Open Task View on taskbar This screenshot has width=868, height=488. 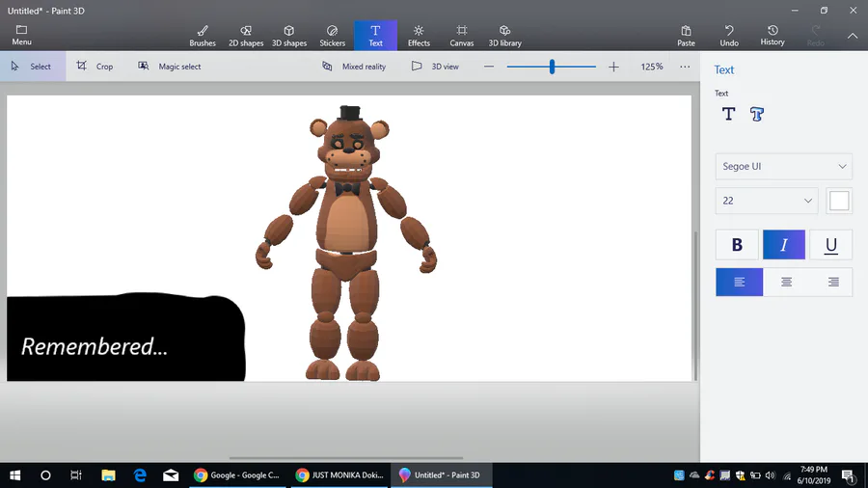76,475
